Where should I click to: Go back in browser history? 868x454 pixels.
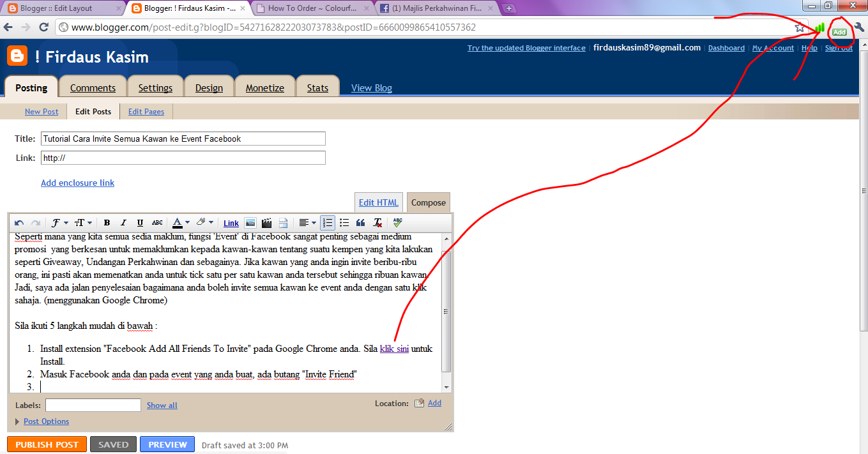8,27
